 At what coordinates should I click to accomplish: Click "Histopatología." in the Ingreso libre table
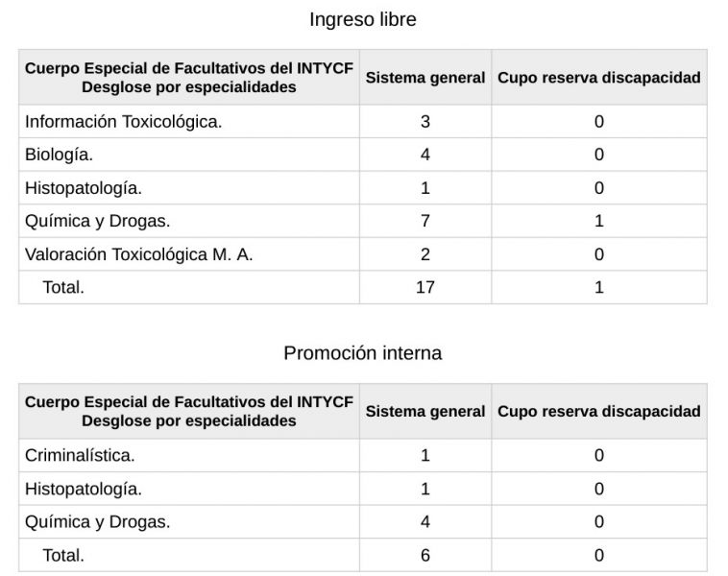[x=84, y=188]
